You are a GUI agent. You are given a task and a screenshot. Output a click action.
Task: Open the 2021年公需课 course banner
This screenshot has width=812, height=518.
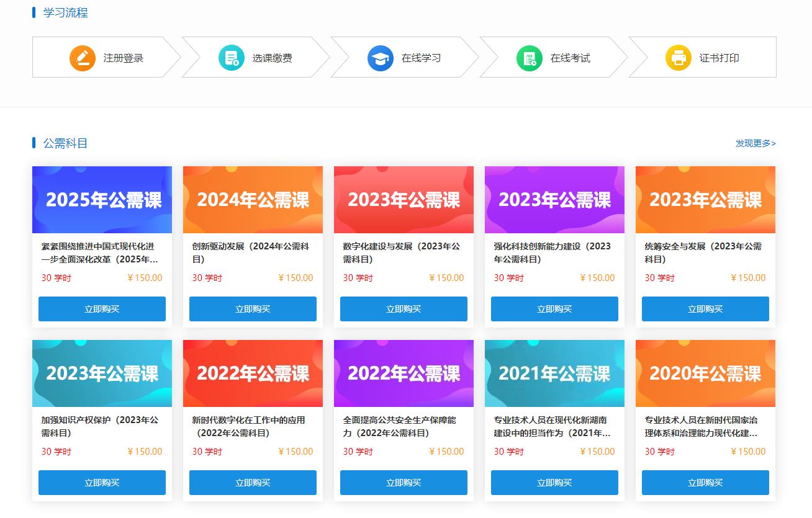(554, 373)
